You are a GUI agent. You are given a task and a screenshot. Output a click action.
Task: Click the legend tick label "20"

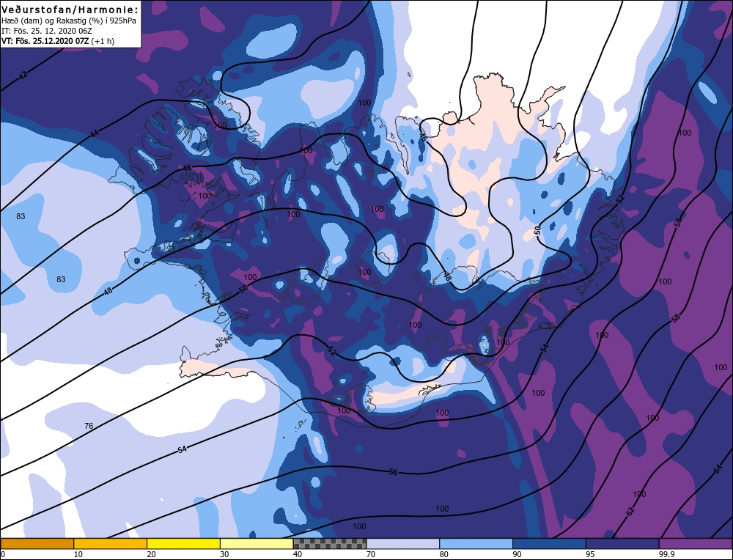point(151,554)
